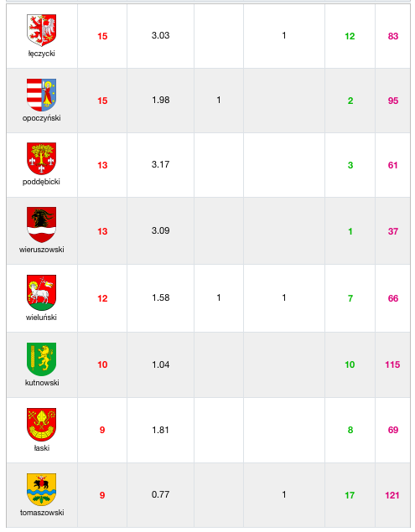Click the red 15 in the łęczycki row
Viewport: 415px width, 532px height.
pos(102,36)
